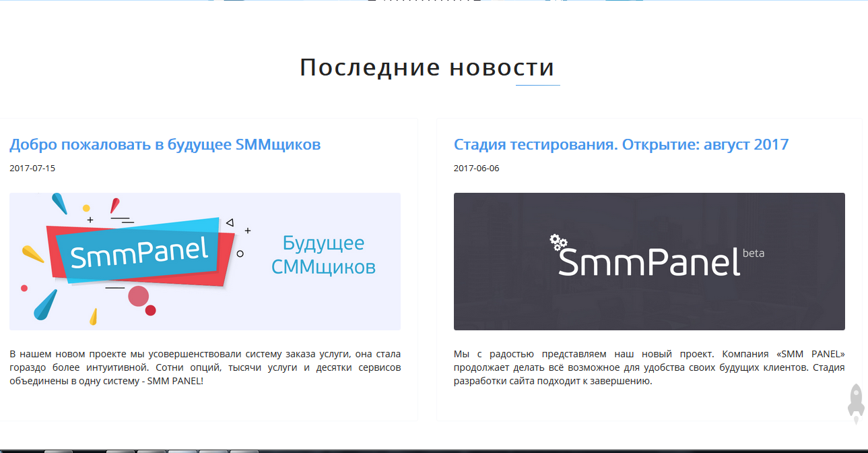Click the paragraph starting 'Мы с радостью представляем'
The height and width of the screenshot is (453, 868).
(649, 367)
